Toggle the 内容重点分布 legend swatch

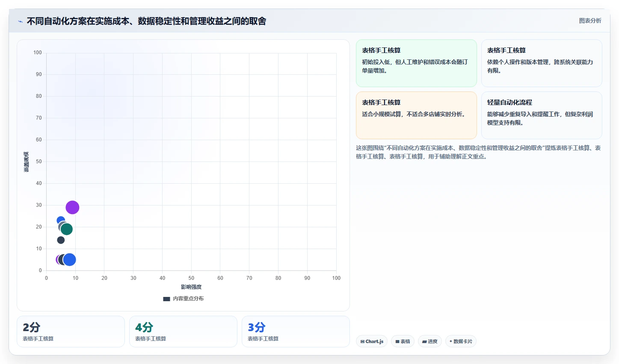166,299
